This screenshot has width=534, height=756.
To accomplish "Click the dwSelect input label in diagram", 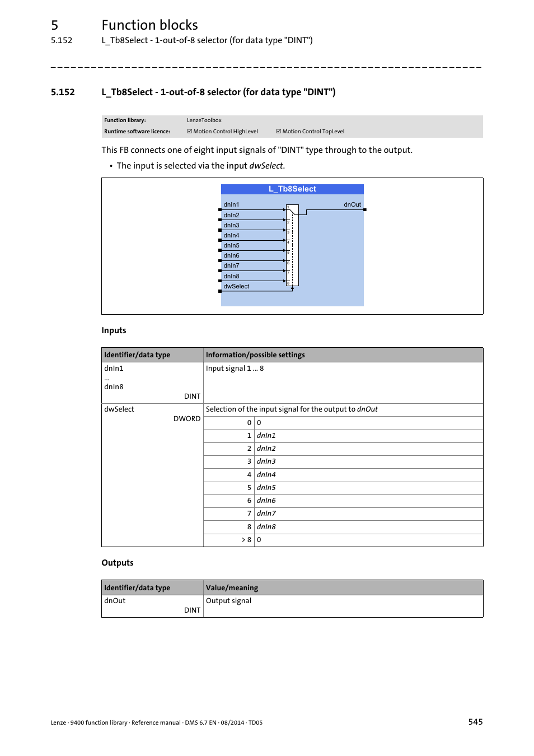I will click(x=236, y=286).
